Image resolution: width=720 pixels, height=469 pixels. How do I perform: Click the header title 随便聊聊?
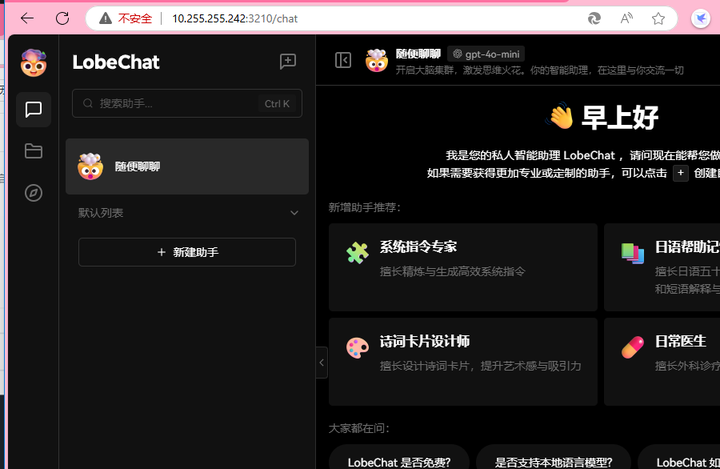418,54
